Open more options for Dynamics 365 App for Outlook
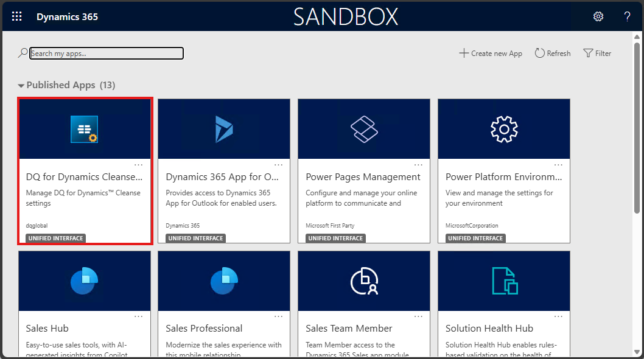Screen dimensions: 644x359 [278, 165]
